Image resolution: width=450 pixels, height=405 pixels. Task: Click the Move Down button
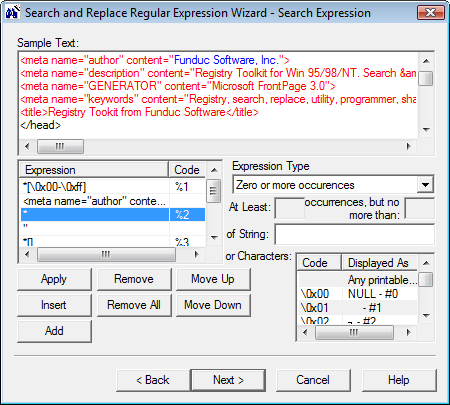coord(213,305)
